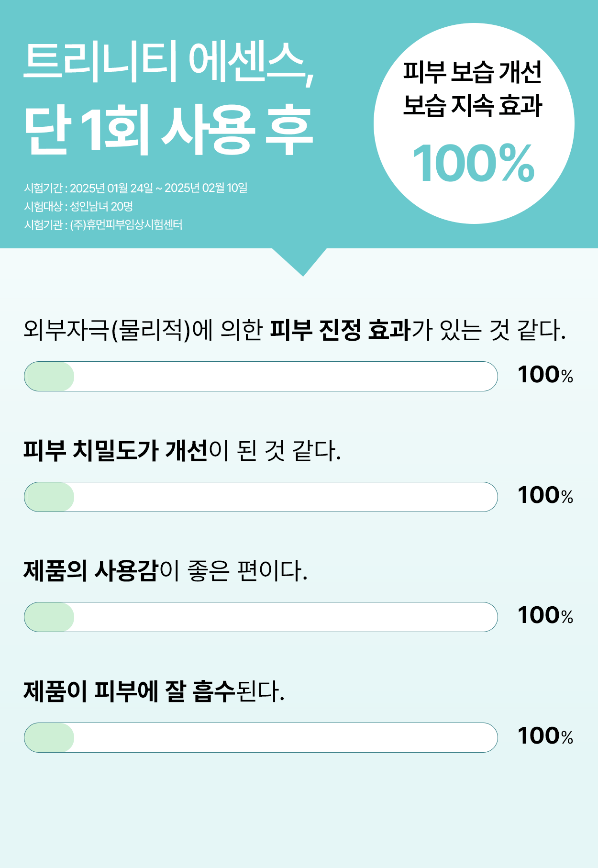This screenshot has width=598, height=868.
Task: Click the 100% label beside 피부 진정 효과 bar
Action: pos(545,375)
